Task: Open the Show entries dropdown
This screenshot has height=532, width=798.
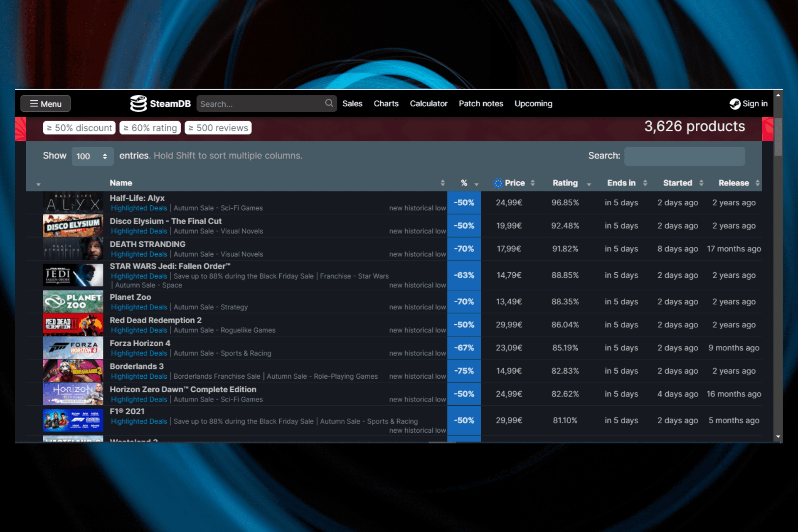Action: point(92,156)
